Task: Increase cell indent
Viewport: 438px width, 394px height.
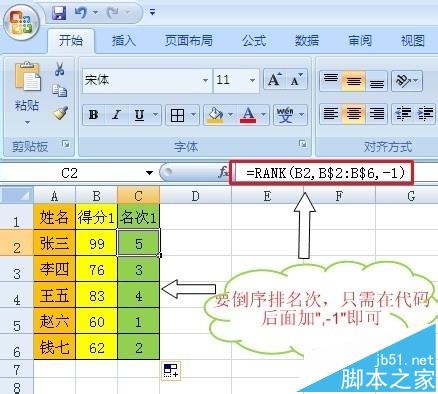Action: point(426,114)
